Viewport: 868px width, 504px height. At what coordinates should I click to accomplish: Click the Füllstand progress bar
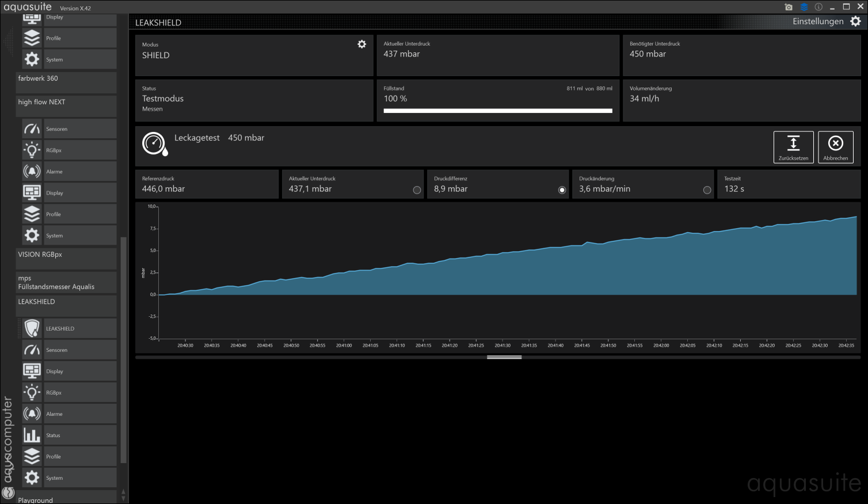[x=498, y=111]
